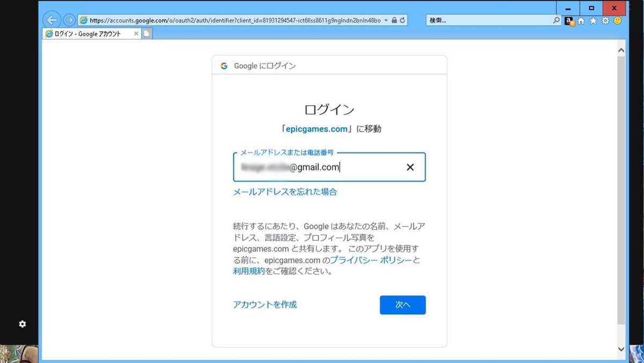Open the メールアドレスを忘れた場合 link
The image size is (644, 363).
pyautogui.click(x=284, y=192)
